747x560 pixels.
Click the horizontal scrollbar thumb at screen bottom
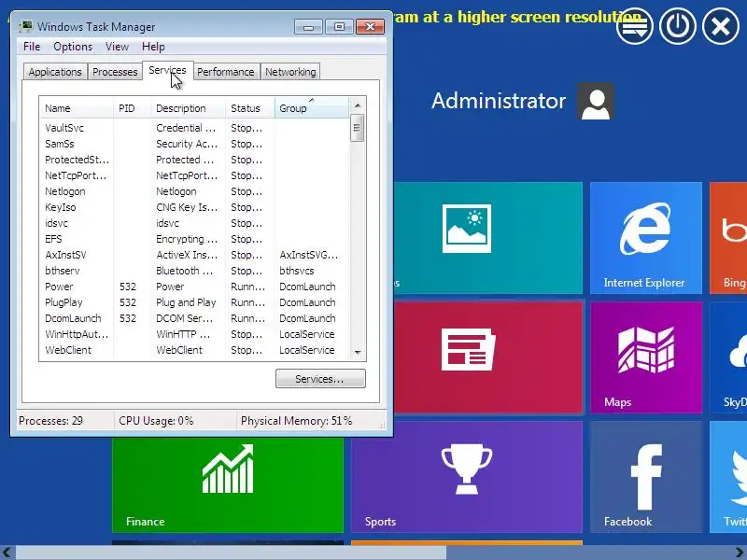coord(231,553)
